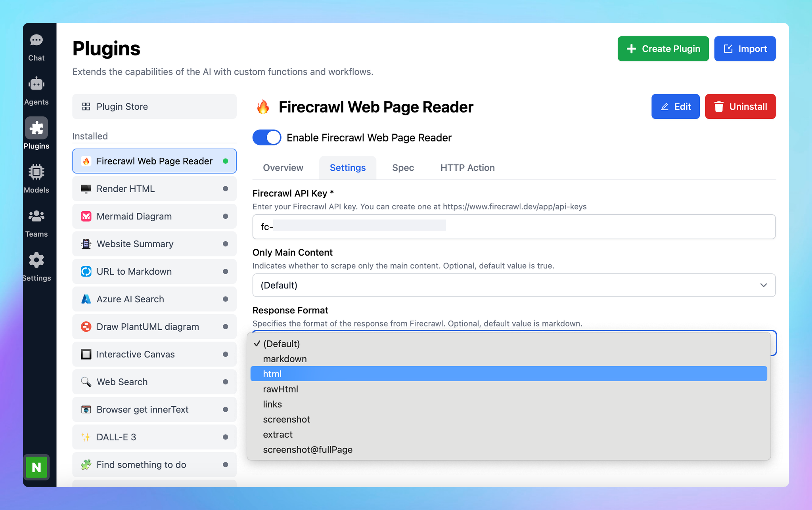Open the Plugin Store entry

[x=154, y=107]
